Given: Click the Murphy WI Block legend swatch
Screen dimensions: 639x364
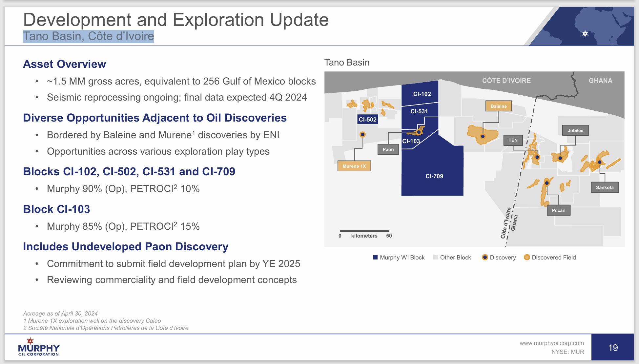Looking at the screenshot, I should pos(375,258).
